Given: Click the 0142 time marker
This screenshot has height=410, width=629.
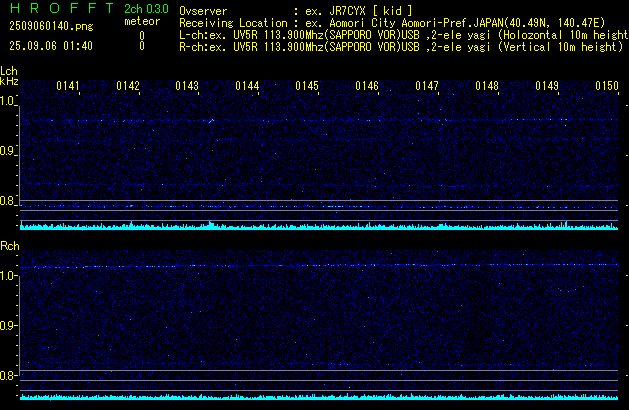Looking at the screenshot, I should coord(128,86).
